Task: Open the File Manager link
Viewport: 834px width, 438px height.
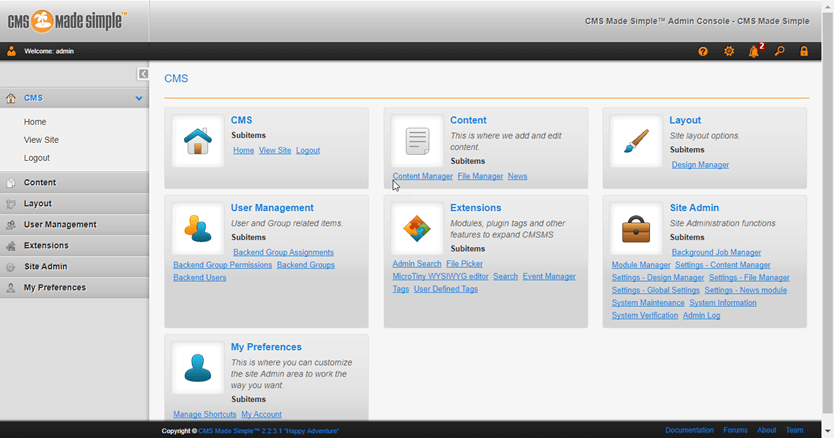Action: tap(480, 176)
